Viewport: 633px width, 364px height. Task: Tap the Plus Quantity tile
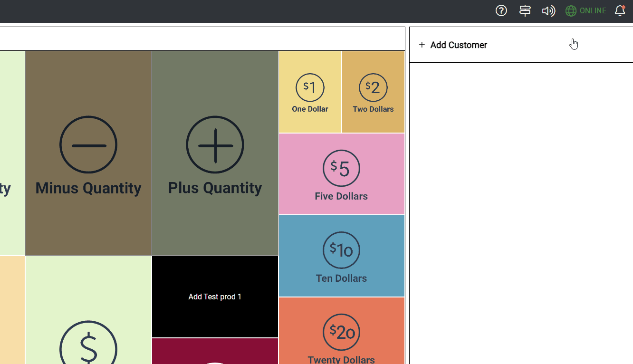point(215,153)
